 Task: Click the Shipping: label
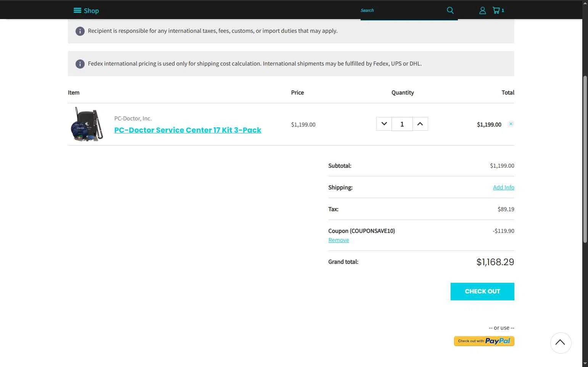point(340,188)
